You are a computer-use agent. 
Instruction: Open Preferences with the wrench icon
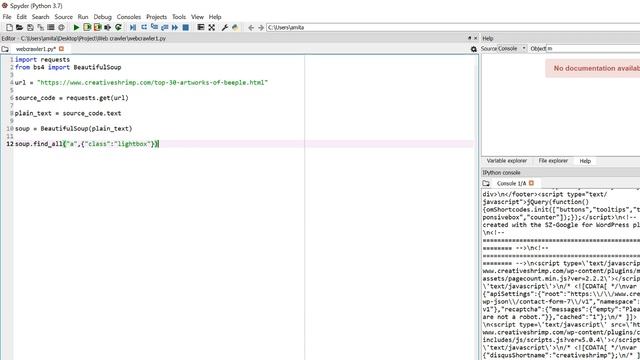(224, 27)
